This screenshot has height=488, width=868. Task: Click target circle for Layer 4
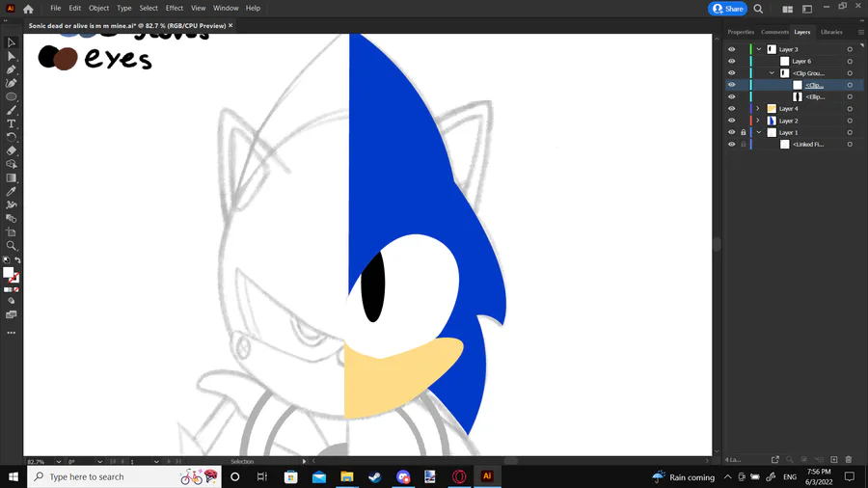[x=850, y=109]
